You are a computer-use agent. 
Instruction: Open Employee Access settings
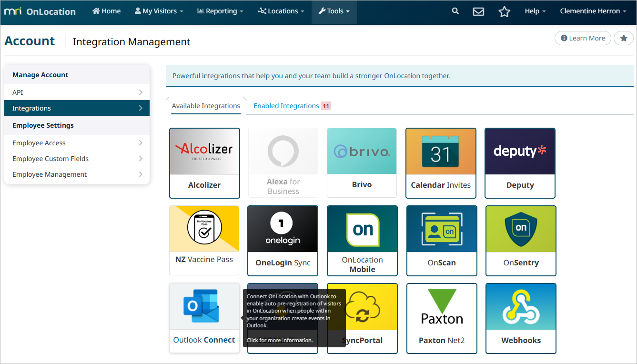coord(77,143)
